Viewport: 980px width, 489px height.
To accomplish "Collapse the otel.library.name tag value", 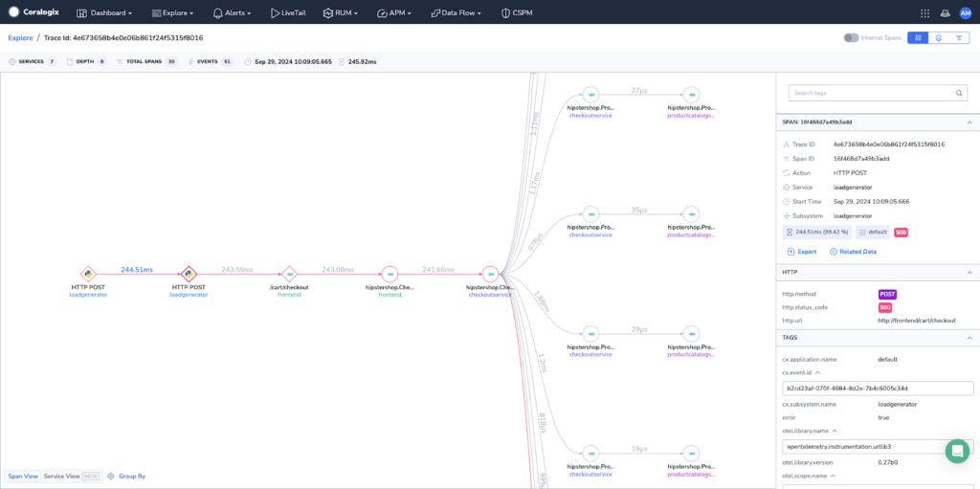I will tap(835, 431).
